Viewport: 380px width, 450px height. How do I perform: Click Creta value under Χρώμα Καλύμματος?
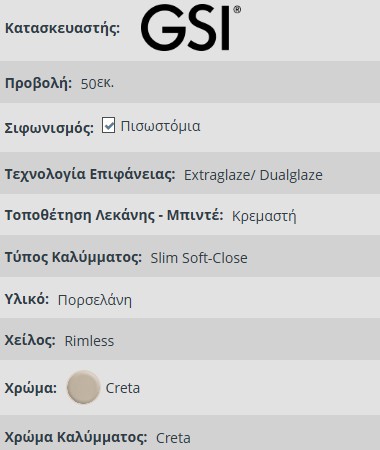click(x=173, y=438)
